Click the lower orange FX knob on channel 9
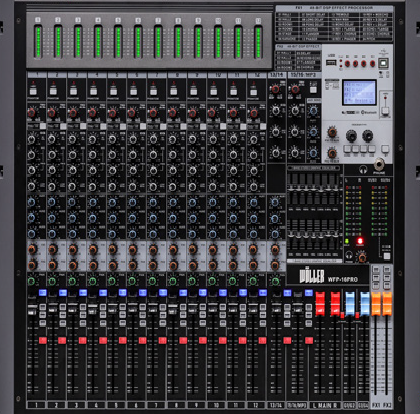 point(193,266)
